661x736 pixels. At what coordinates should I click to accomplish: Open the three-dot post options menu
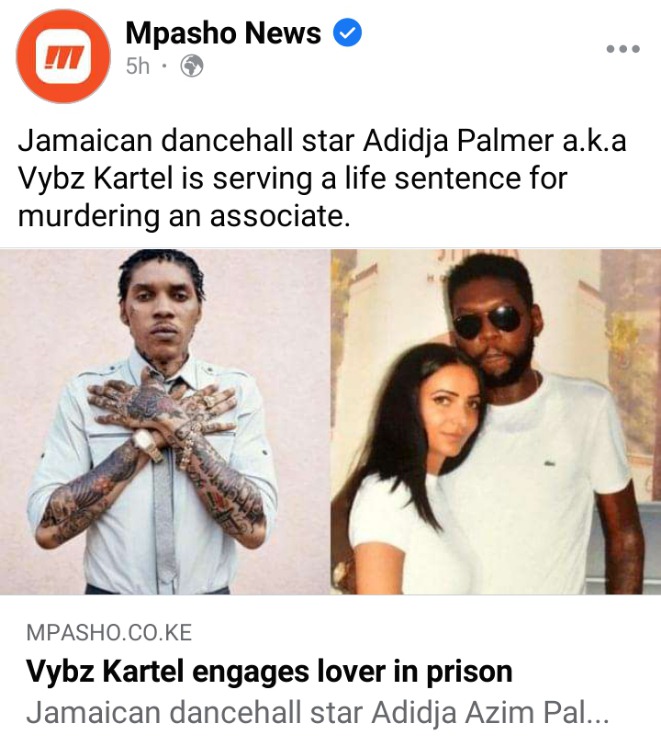[623, 48]
